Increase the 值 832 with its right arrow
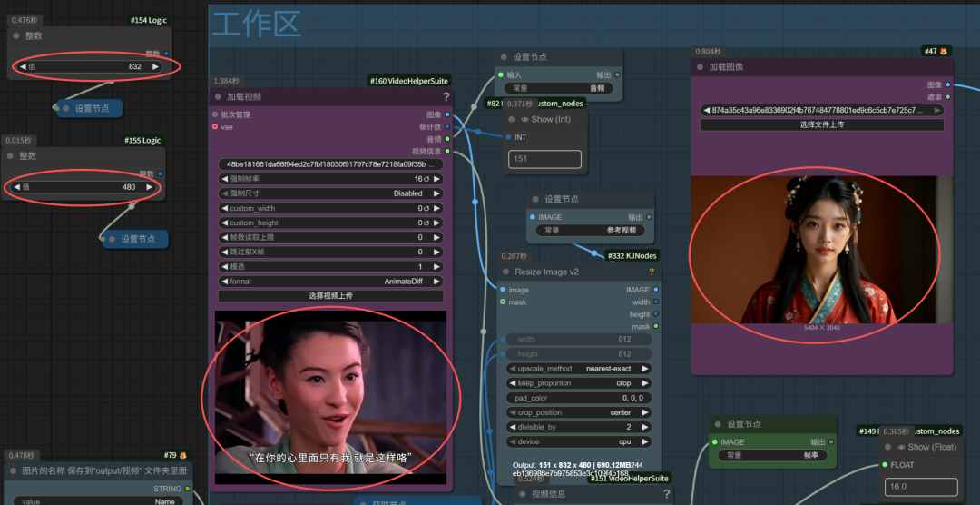Screen dimensions: 980x505 [155, 66]
